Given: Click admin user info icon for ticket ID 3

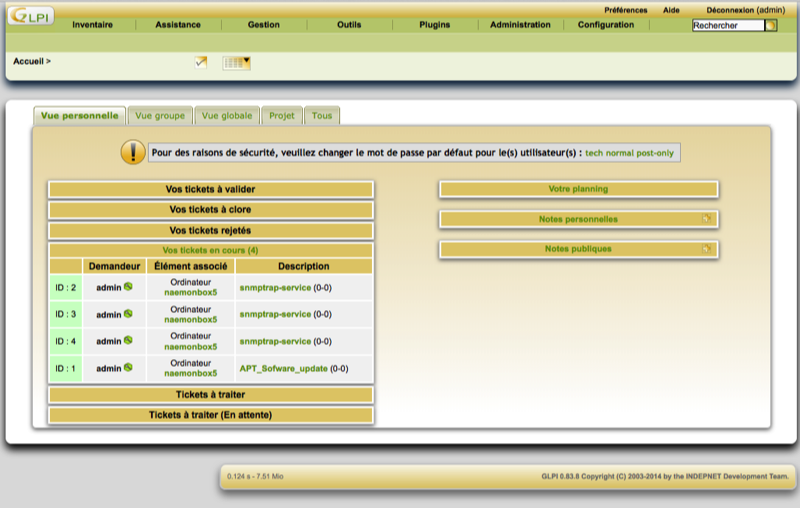Looking at the screenshot, I should tap(128, 314).
